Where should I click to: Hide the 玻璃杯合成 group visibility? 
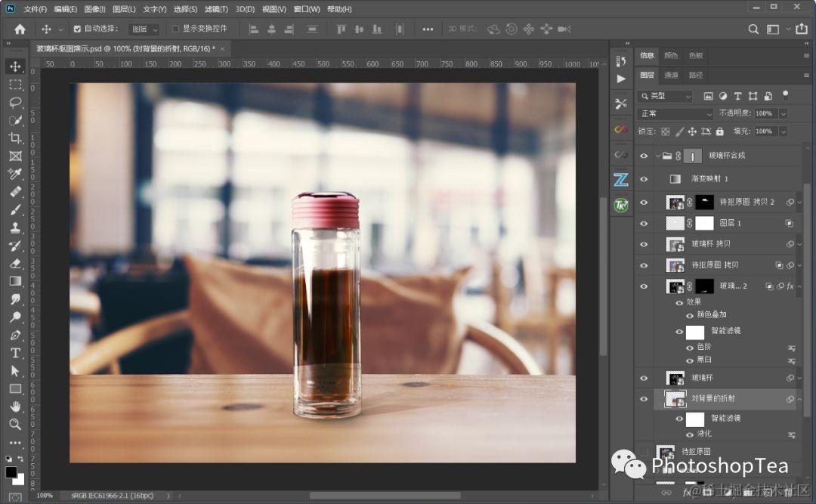click(x=644, y=156)
